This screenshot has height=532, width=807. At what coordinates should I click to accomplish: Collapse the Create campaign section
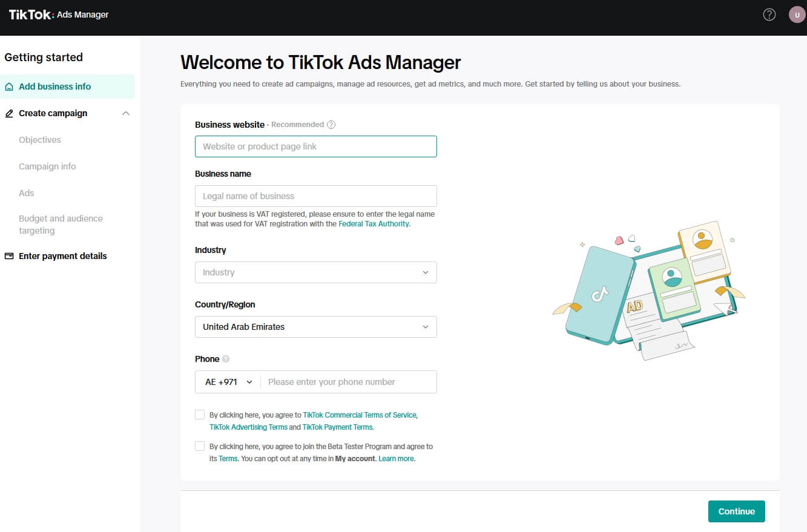pyautogui.click(x=125, y=113)
